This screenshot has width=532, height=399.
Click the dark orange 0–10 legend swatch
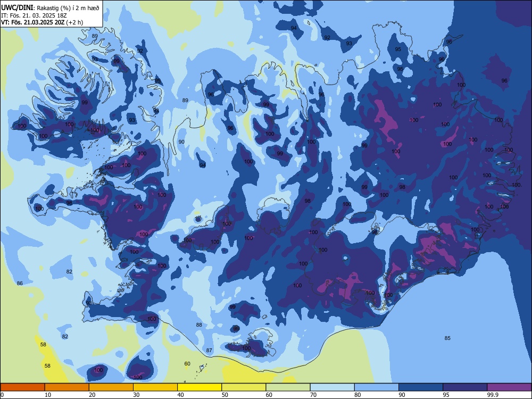coord(22,387)
